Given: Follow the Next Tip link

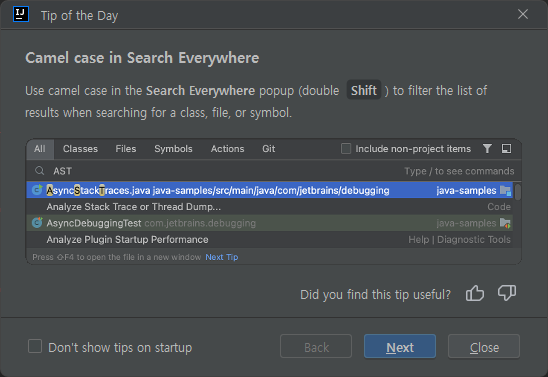Looking at the screenshot, I should (x=222, y=257).
